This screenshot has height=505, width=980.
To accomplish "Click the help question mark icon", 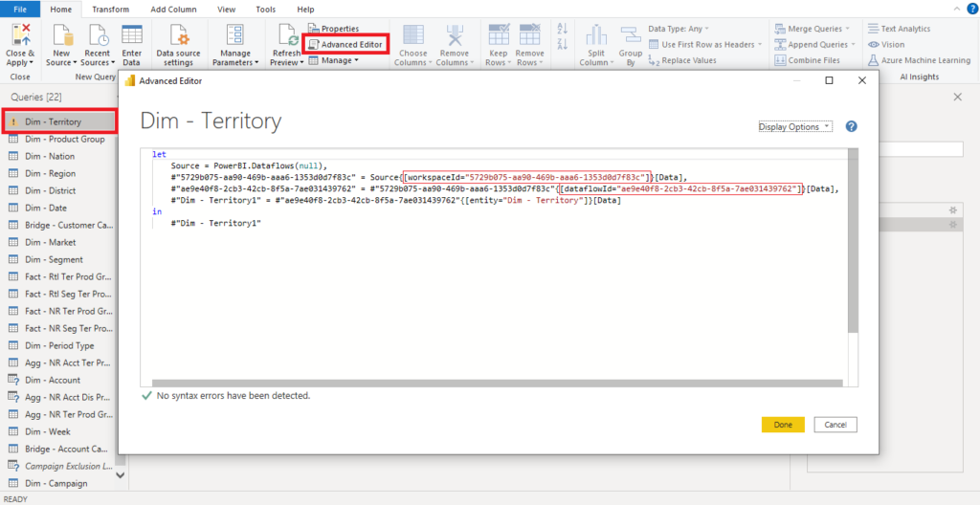I will coord(851,126).
